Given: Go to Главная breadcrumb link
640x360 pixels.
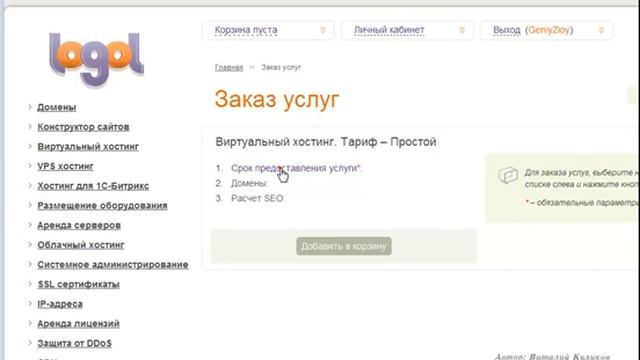Looking at the screenshot, I should coord(229,67).
